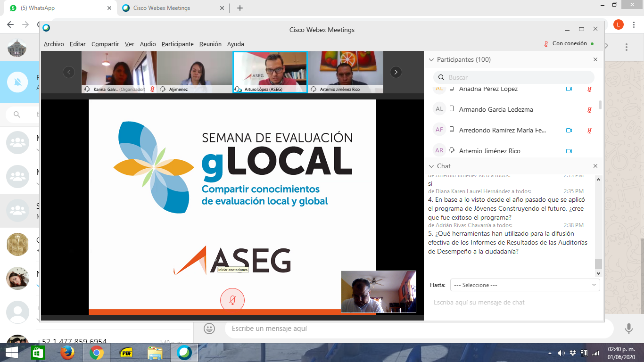Screen dimensions: 644x362
Task: Select Arturo López (ASEG) video thumbnail
Action: (270, 72)
